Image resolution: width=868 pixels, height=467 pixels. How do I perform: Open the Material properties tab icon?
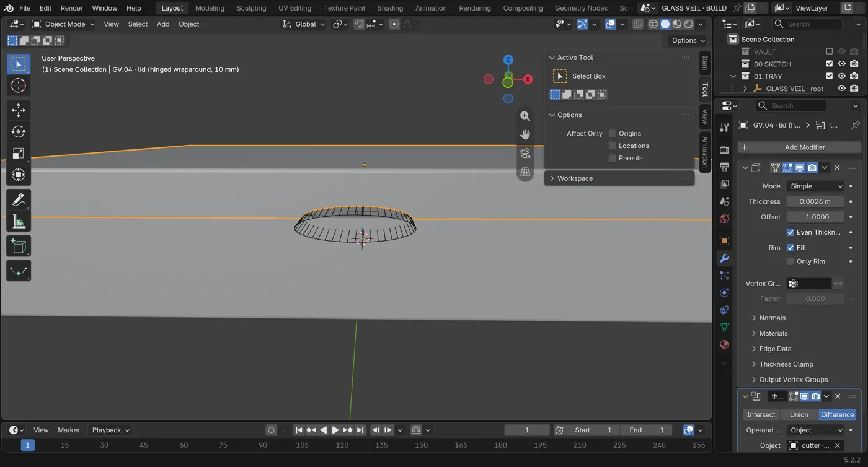pos(724,344)
